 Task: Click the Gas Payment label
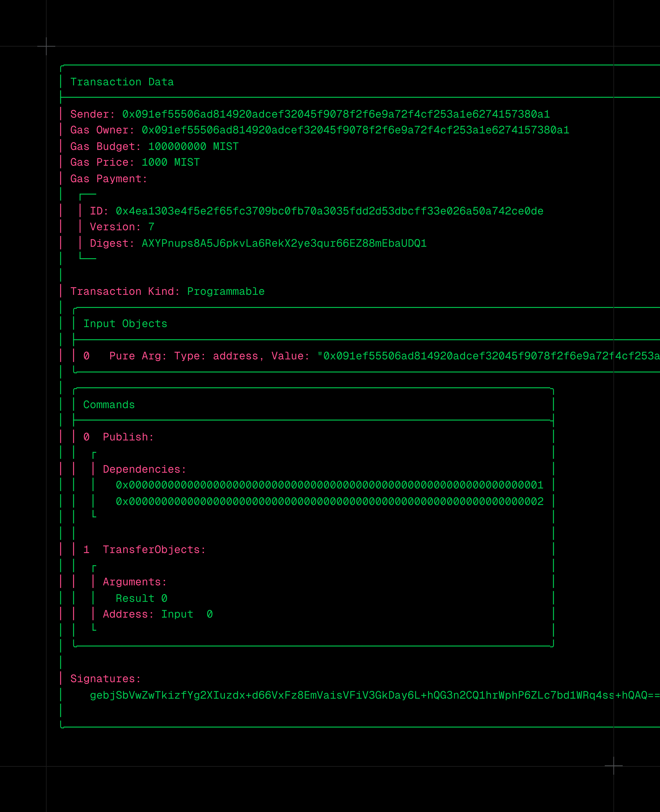coord(108,179)
